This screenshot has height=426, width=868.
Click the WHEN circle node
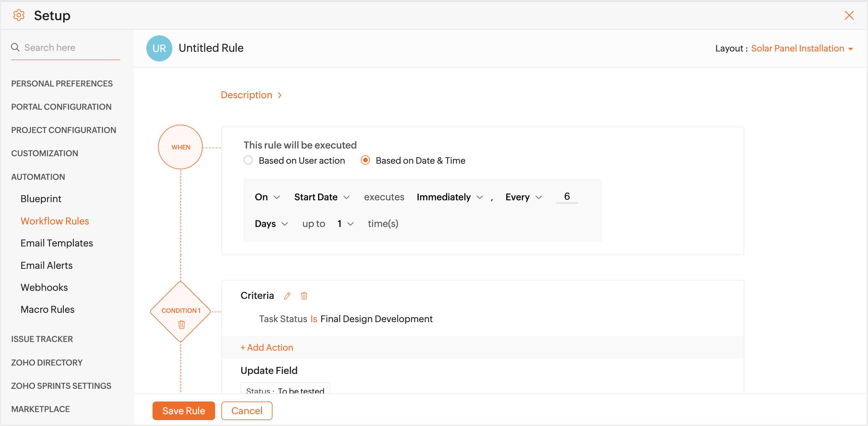tap(181, 147)
